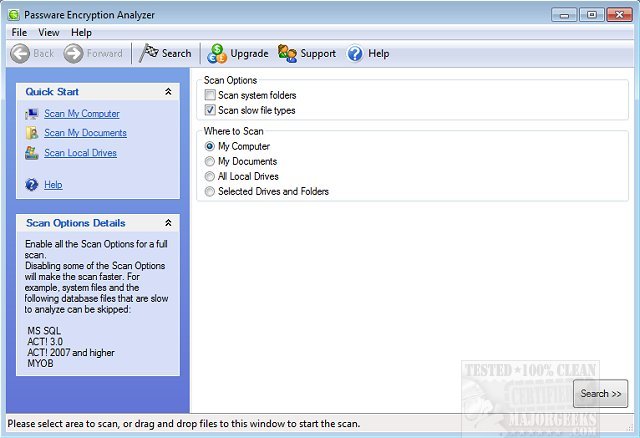Image resolution: width=640 pixels, height=438 pixels.
Task: Click the Scan My Computer link
Action: click(x=82, y=114)
